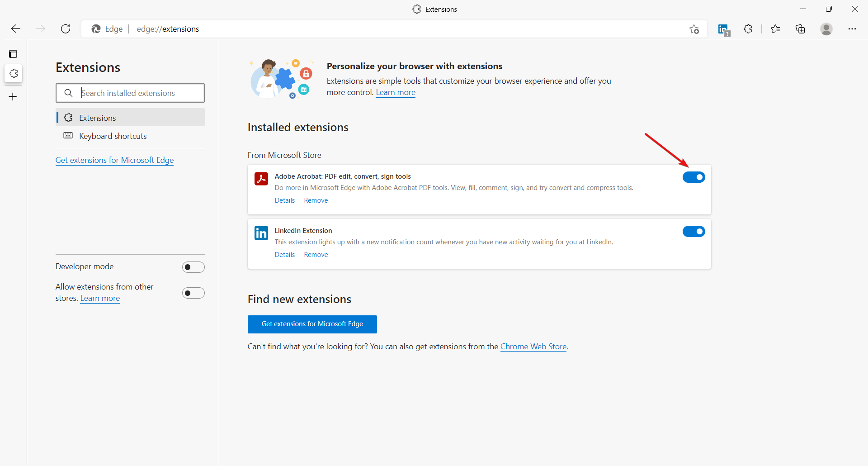Select Extensions in the sidebar menu
868x466 pixels.
pyautogui.click(x=130, y=118)
